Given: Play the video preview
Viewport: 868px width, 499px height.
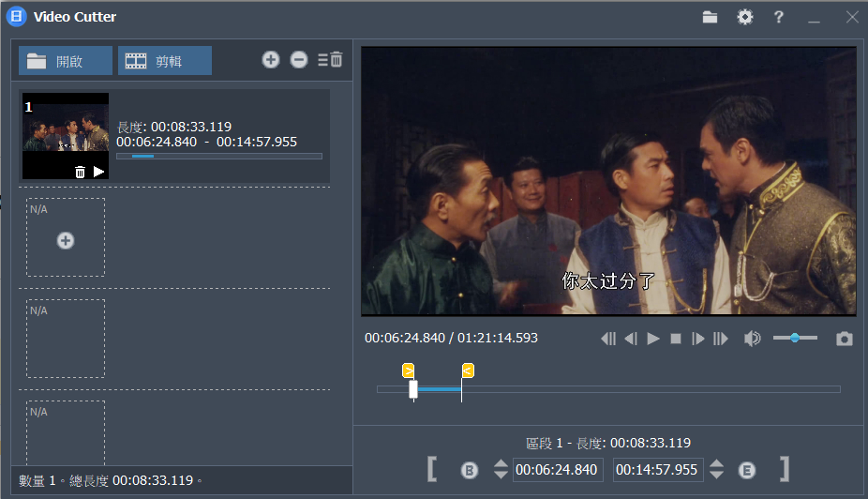Looking at the screenshot, I should coord(653,339).
